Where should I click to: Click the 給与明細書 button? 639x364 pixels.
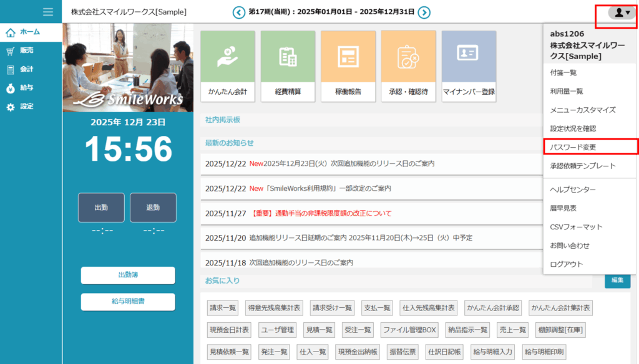(128, 302)
